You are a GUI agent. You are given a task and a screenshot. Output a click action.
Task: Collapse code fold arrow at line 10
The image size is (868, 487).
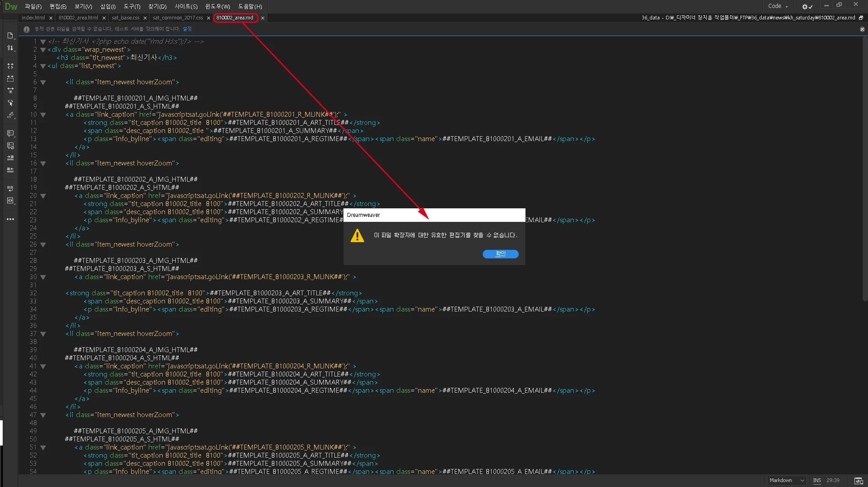(43, 115)
